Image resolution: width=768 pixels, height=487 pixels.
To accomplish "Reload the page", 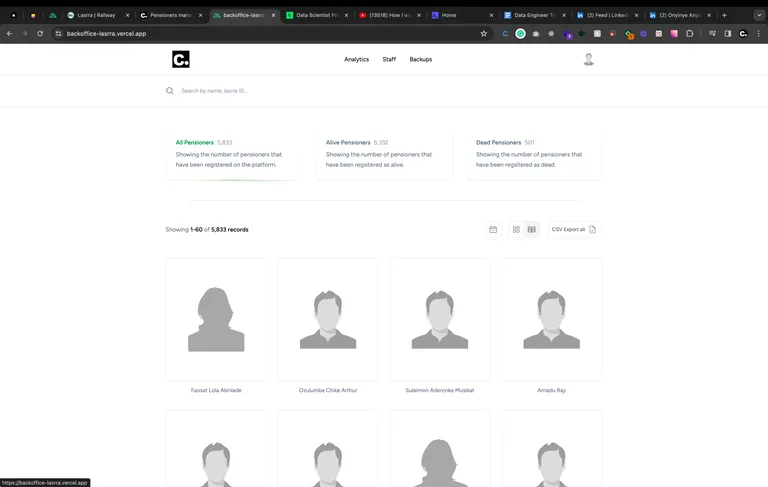I will [x=40, y=33].
